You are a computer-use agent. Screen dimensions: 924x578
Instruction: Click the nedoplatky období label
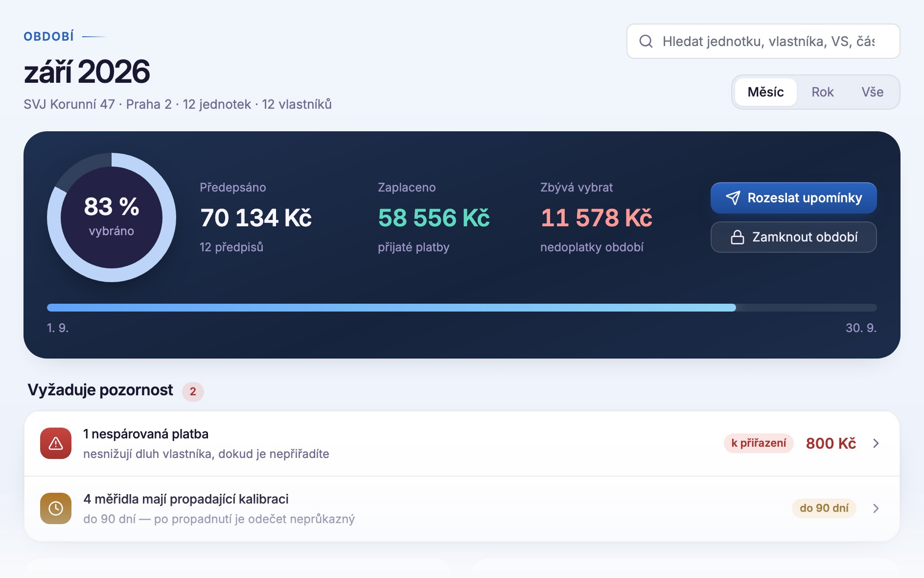tap(592, 247)
